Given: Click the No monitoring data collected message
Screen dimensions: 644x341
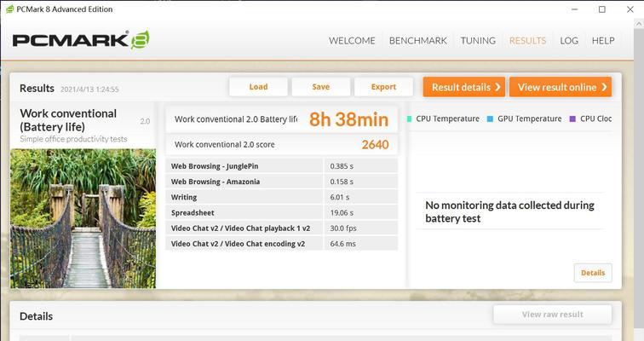Looking at the screenshot, I should 509,211.
